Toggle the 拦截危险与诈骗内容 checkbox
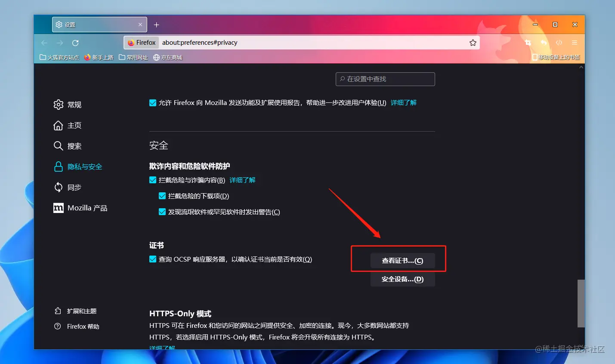 pos(153,180)
